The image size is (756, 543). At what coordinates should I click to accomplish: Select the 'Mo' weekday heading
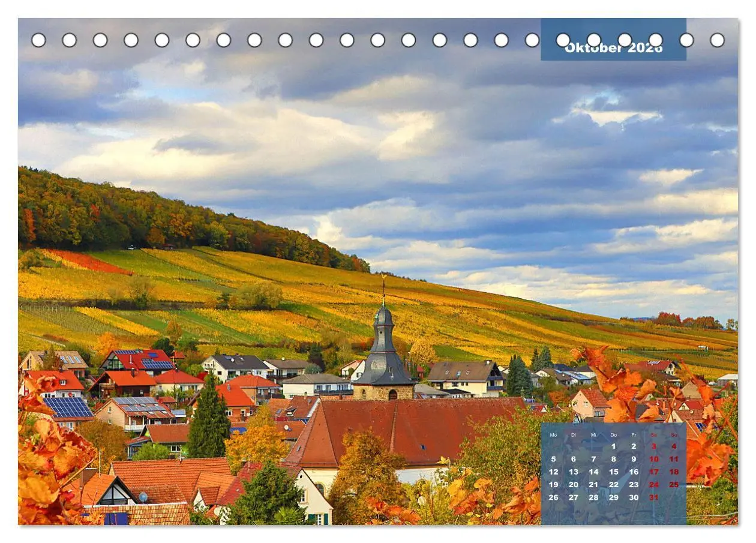coord(553,435)
